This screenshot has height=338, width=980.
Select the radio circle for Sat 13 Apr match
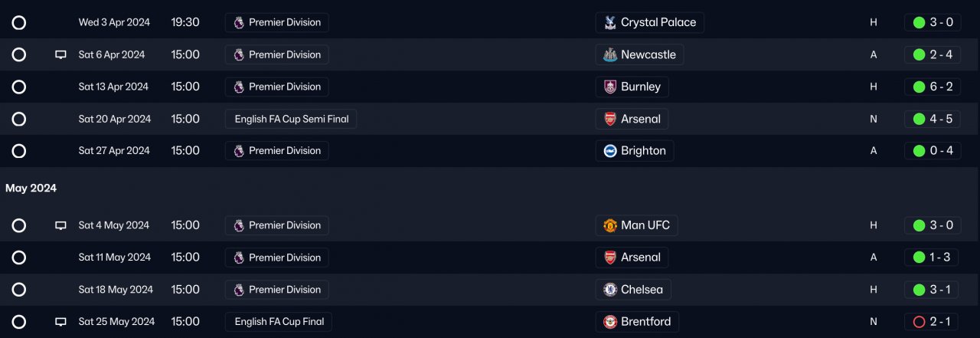click(19, 87)
